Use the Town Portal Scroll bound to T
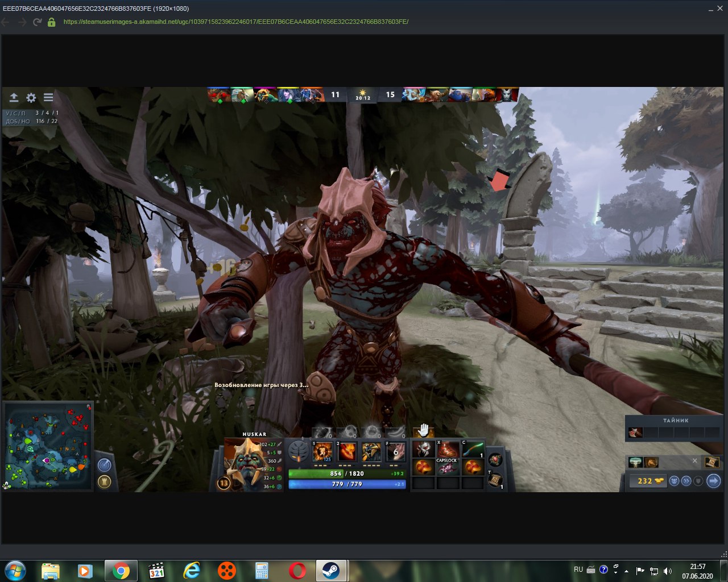 click(495, 480)
